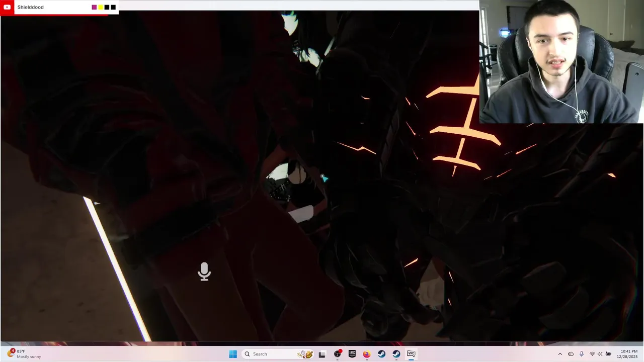Viewport: 644px width, 362px height.
Task: Click the Shielddood channel name
Action: (30, 7)
